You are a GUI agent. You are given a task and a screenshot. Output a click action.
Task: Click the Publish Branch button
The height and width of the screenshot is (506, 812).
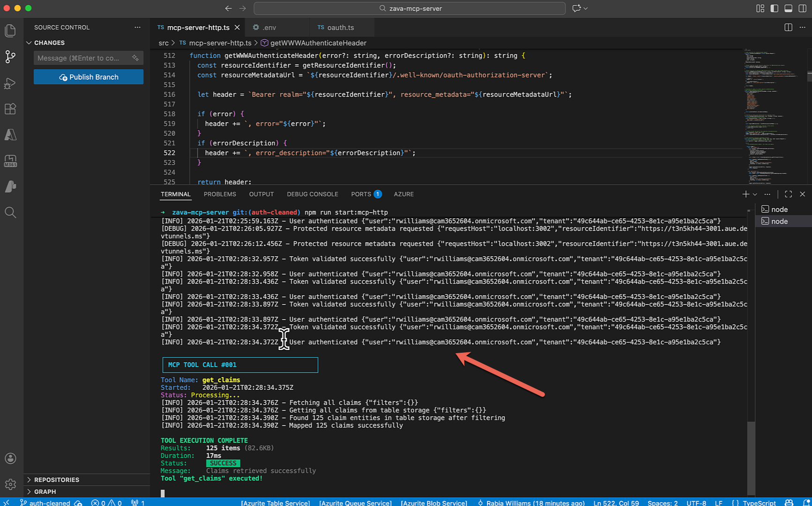[88, 76]
